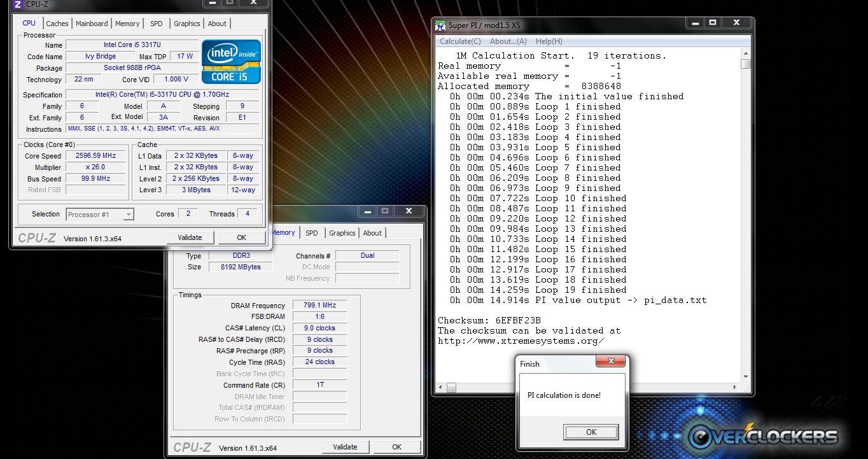Click Validate in the CPU tab window
Screen dimensions: 868x459
[x=190, y=237]
